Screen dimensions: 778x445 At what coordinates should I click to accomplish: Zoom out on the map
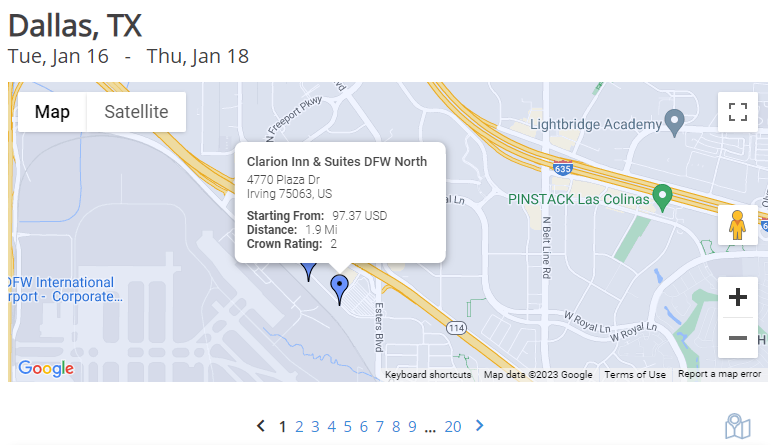[738, 338]
